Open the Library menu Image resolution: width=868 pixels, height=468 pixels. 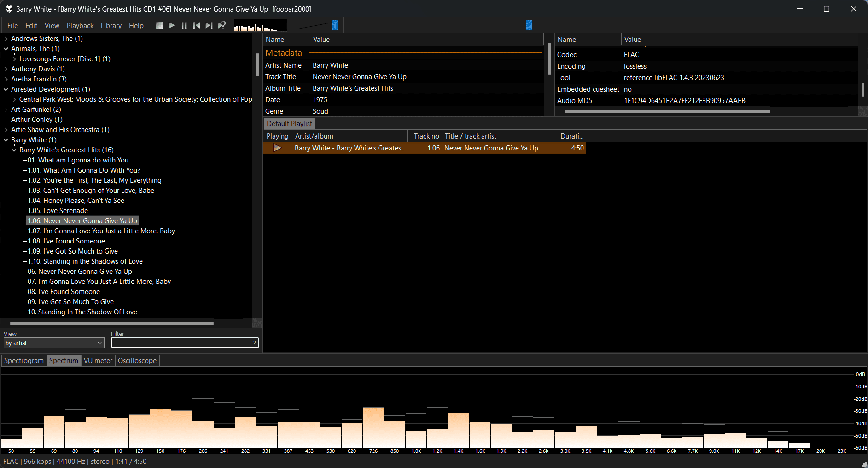click(x=111, y=26)
